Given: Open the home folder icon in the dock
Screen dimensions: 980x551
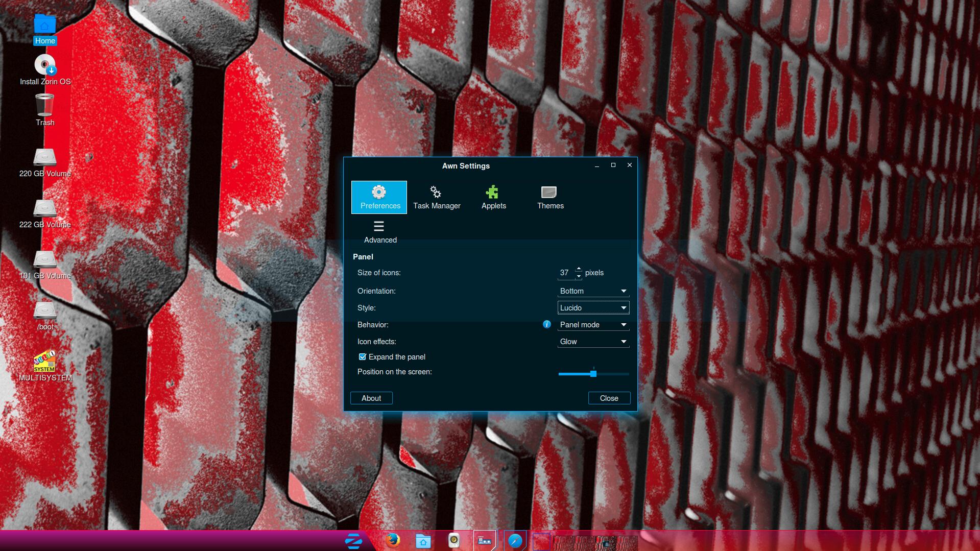Looking at the screenshot, I should tap(423, 541).
